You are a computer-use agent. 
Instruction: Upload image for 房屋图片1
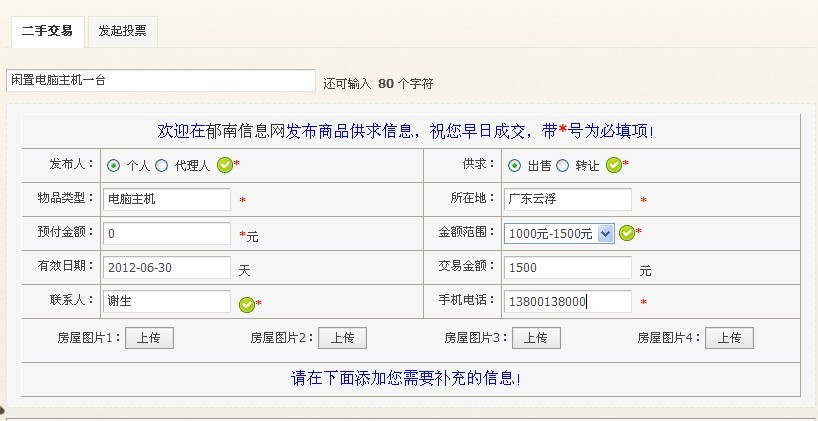149,338
